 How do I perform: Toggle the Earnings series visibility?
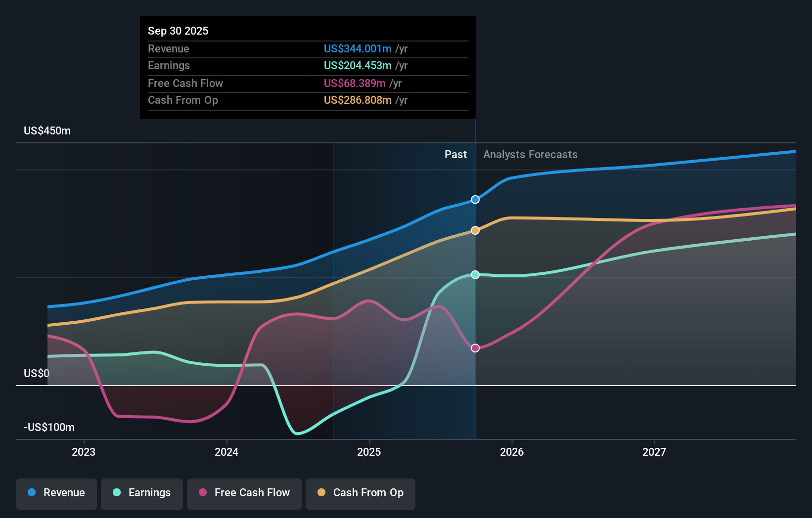pyautogui.click(x=142, y=494)
